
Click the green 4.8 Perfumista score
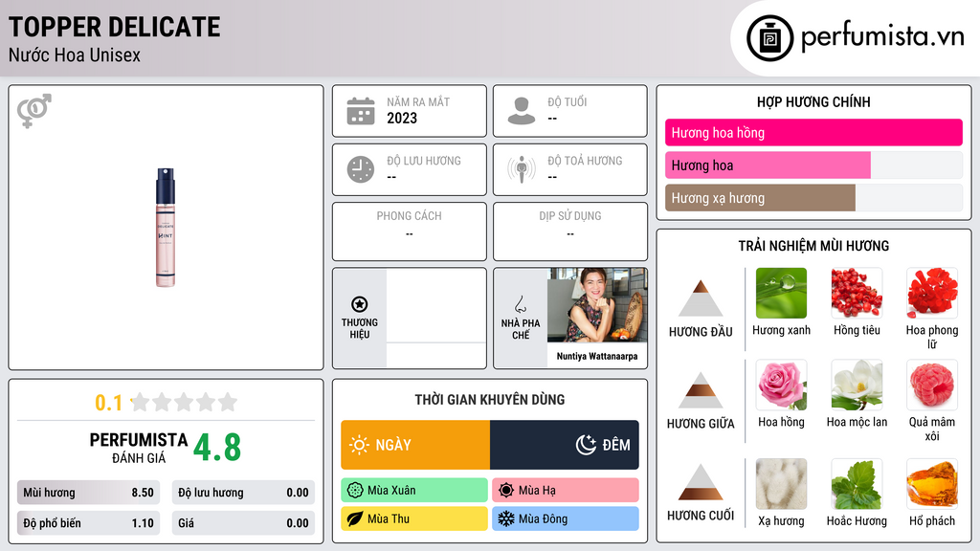tap(217, 448)
